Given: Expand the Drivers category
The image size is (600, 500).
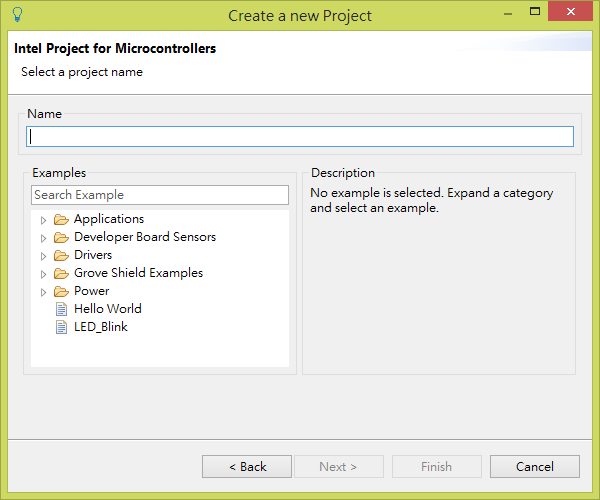Looking at the screenshot, I should 43,256.
